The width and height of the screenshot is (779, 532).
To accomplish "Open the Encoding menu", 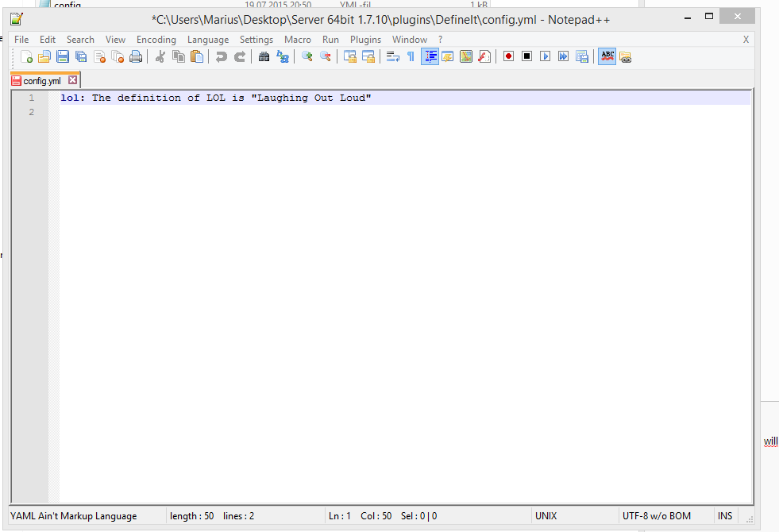I will 156,40.
